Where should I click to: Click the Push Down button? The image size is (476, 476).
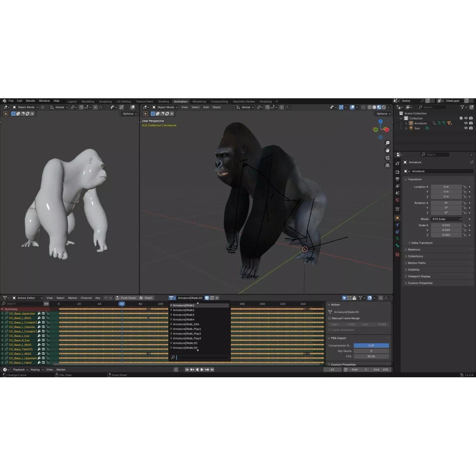(126, 298)
